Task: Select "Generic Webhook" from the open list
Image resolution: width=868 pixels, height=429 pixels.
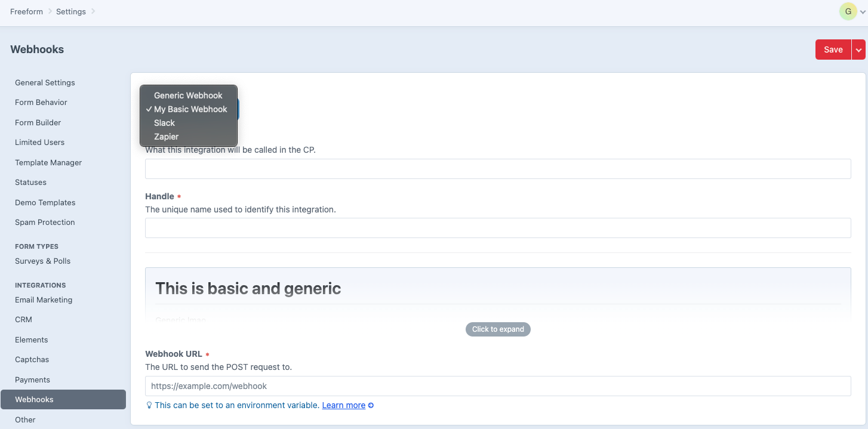Action: (188, 95)
